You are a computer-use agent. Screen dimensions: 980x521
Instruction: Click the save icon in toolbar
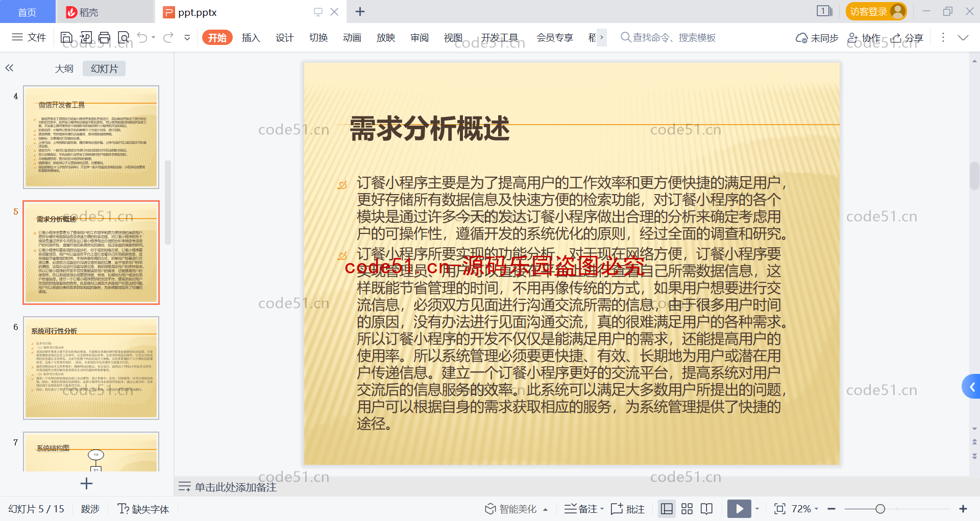pyautogui.click(x=66, y=37)
